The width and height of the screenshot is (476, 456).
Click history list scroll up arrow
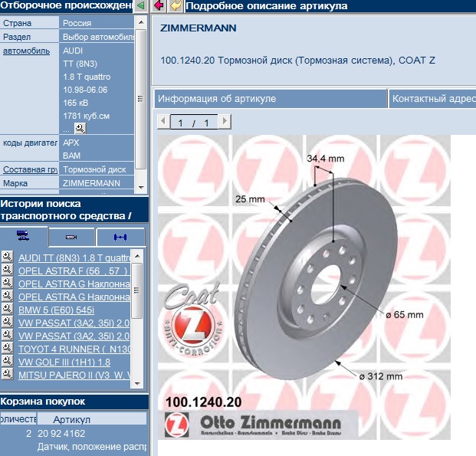tap(137, 256)
